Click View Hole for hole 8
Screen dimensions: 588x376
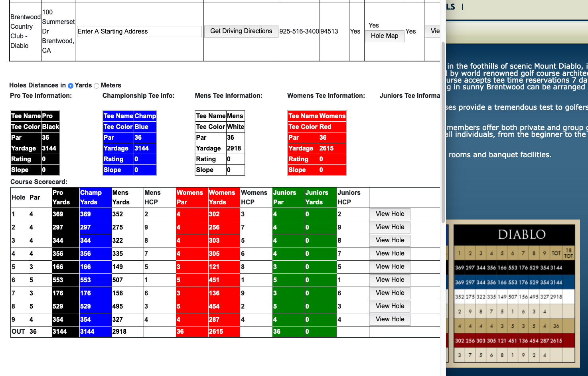coord(390,306)
